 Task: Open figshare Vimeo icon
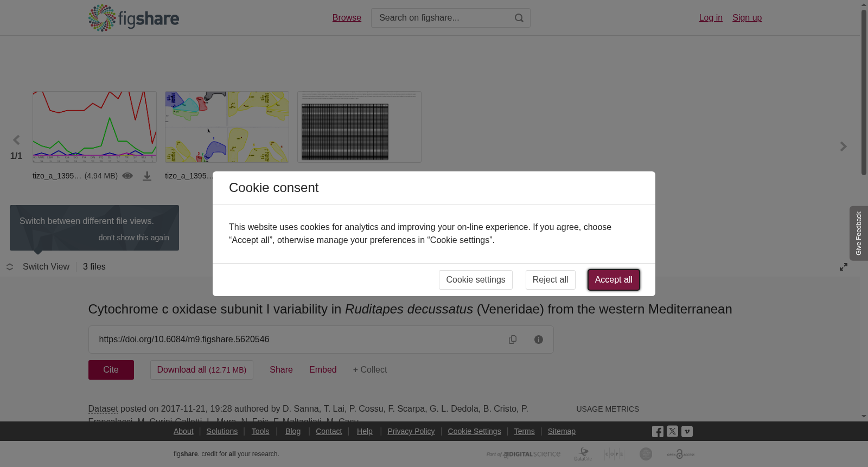click(x=687, y=432)
